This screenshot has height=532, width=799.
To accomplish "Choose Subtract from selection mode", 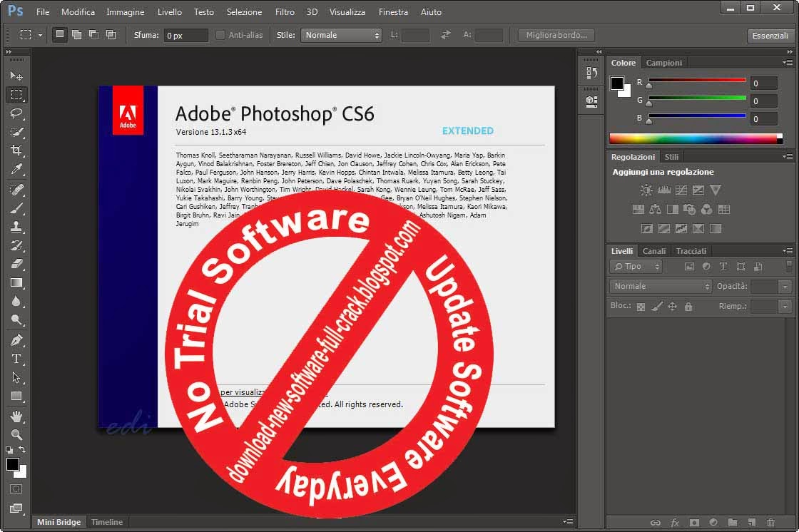I will click(x=93, y=35).
